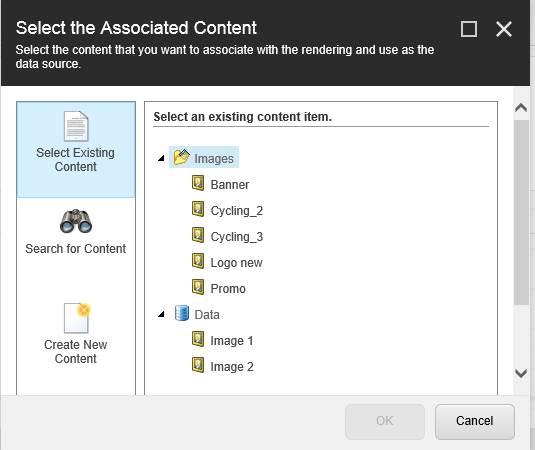Select the Cycling_2 tree item
Image resolution: width=535 pixels, height=450 pixels.
coord(236,211)
